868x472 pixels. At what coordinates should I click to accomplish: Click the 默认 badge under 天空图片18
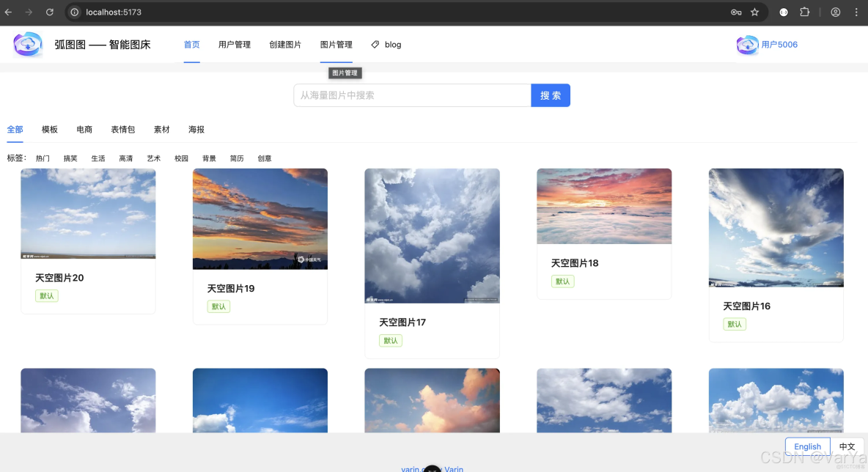[562, 281]
